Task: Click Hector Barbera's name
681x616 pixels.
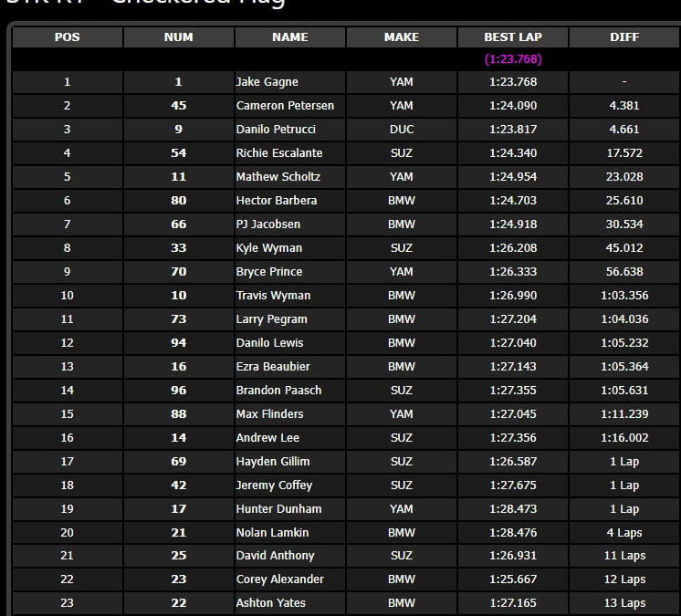Action: tap(276, 201)
